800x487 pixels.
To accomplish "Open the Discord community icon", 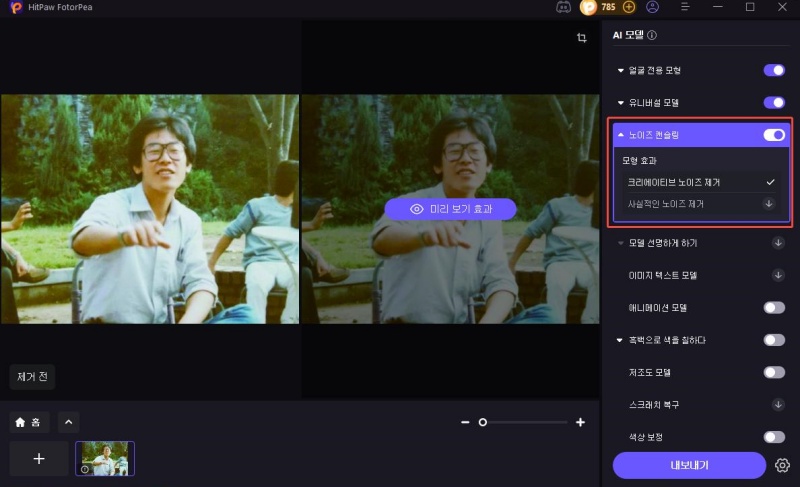I will (x=563, y=7).
